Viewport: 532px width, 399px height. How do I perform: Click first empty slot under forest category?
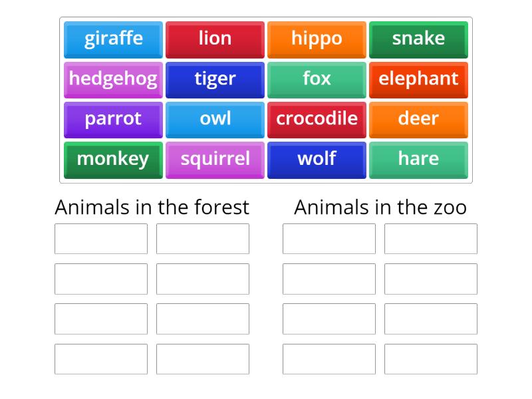pos(100,239)
